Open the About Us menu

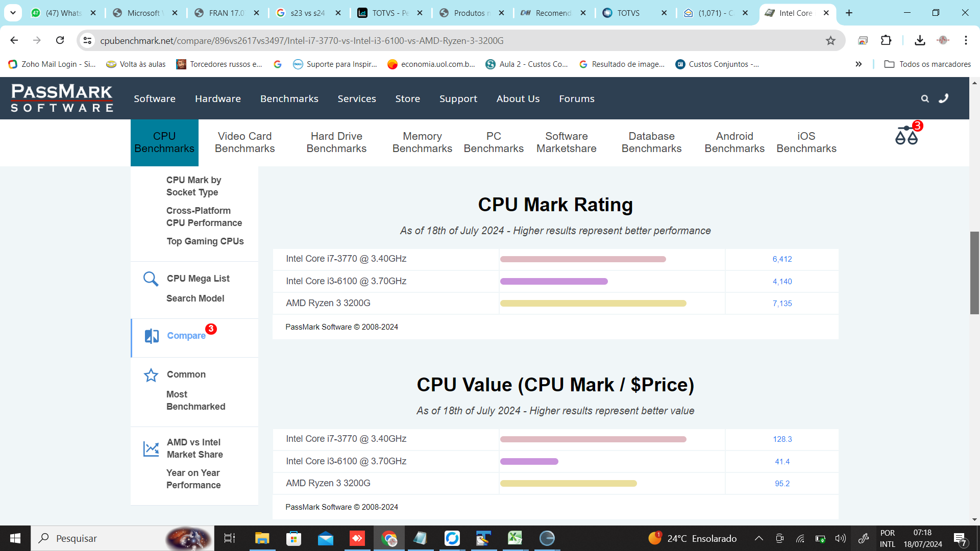point(518,99)
